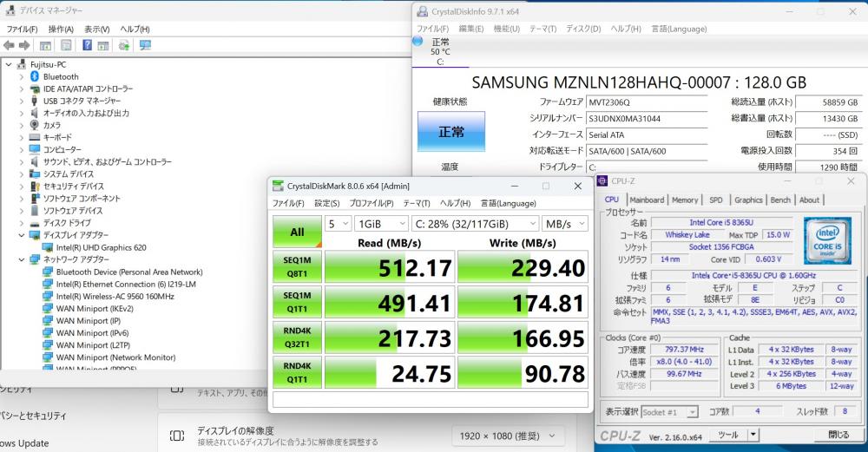Select the キーボード device category
This screenshot has height=452, width=868.
(x=57, y=137)
